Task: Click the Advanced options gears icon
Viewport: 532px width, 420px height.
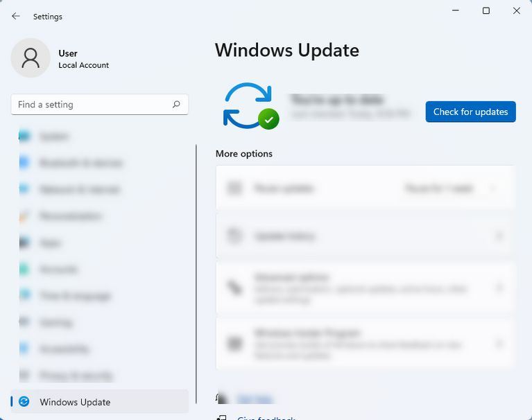Action: [x=235, y=288]
